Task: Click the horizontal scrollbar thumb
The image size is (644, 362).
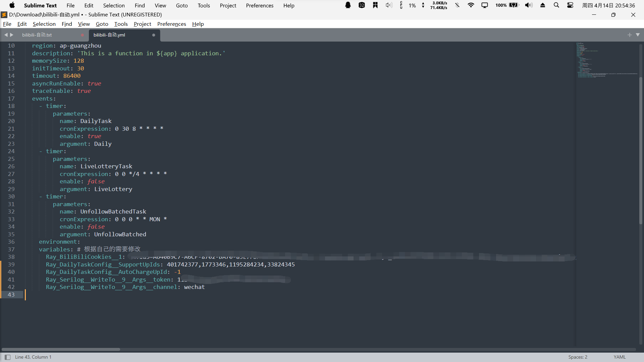Action: pos(61,349)
